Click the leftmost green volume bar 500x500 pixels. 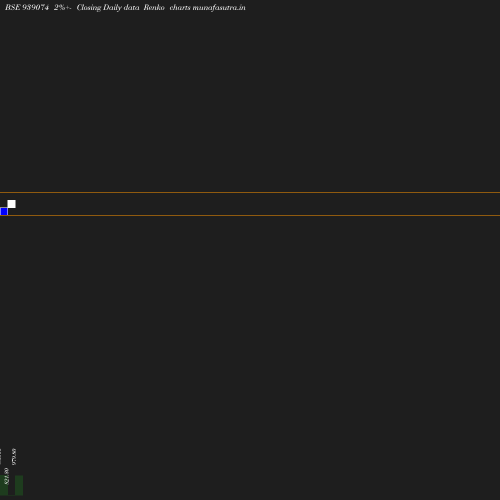click(4, 485)
